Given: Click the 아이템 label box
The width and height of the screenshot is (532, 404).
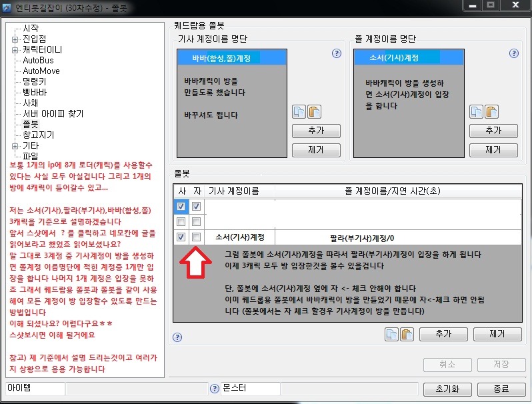Looking at the screenshot, I should [35, 389].
